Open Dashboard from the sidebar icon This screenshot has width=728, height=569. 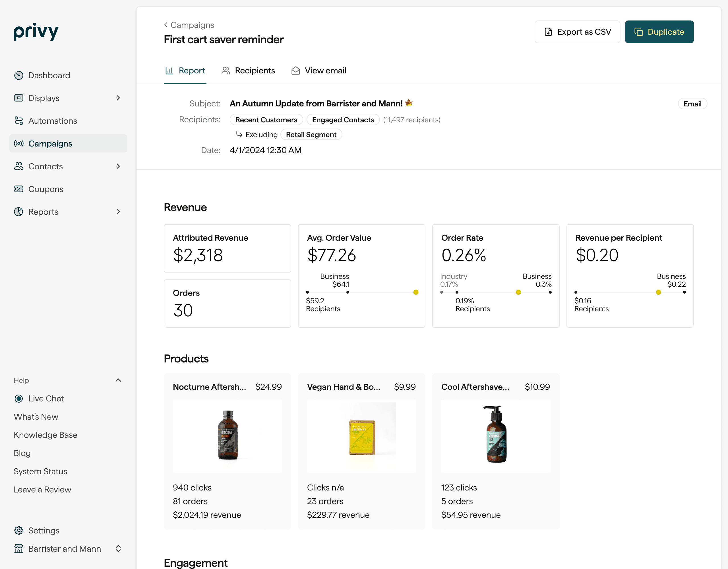(x=19, y=75)
